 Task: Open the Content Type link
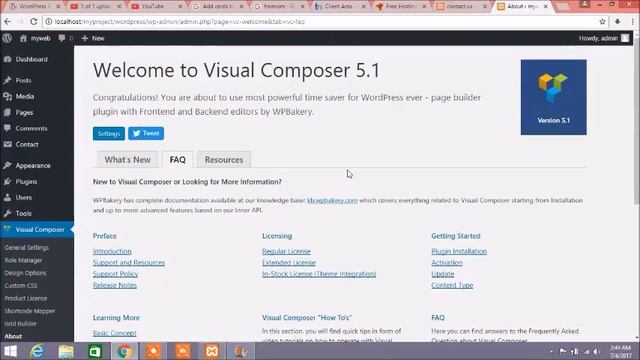pos(452,285)
